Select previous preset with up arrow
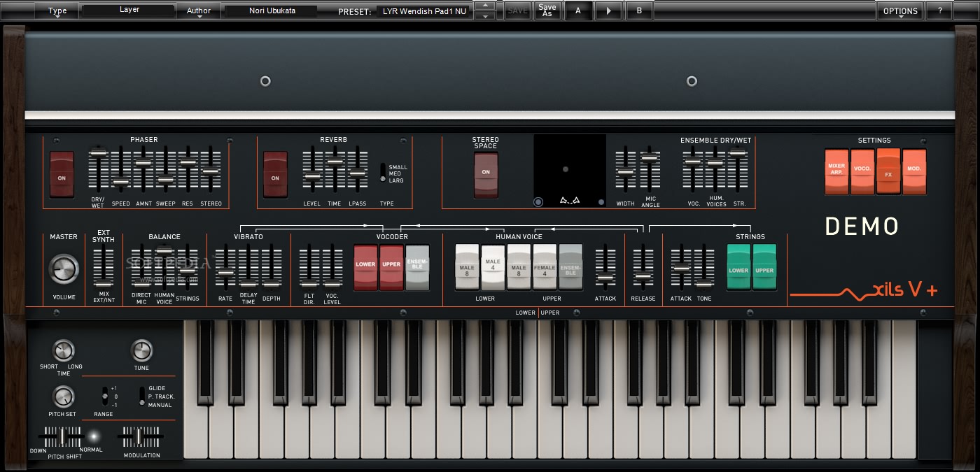The height and width of the screenshot is (472, 980). tap(484, 6)
